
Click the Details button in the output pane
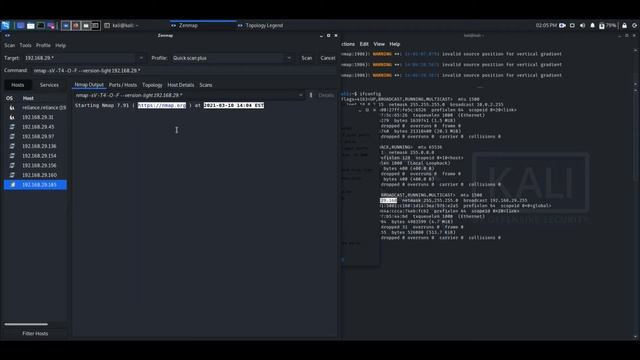[326, 95]
